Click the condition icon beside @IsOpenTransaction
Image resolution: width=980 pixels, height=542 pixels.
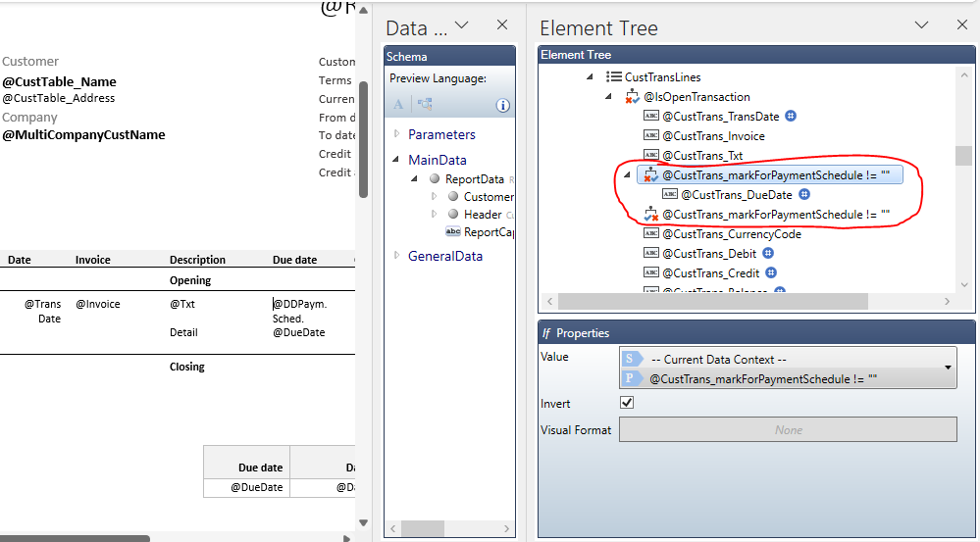632,97
